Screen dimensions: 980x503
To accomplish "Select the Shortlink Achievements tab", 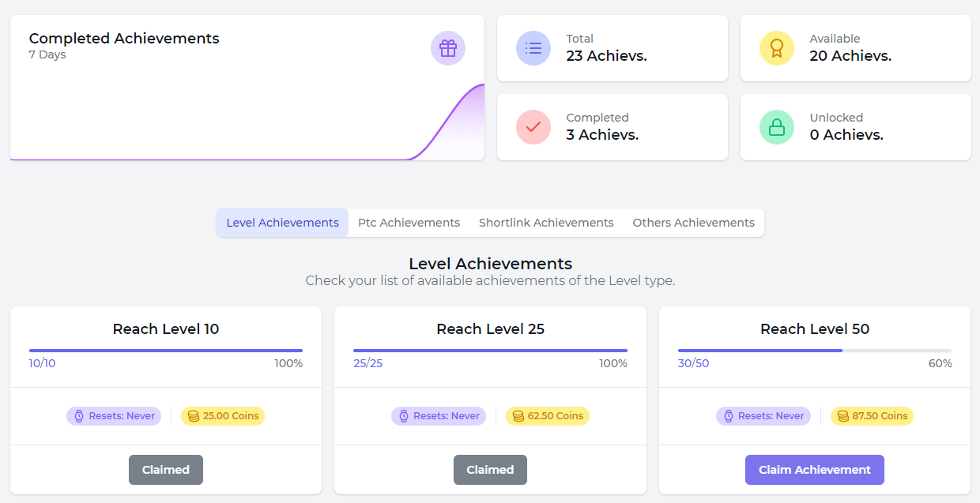I will (546, 223).
